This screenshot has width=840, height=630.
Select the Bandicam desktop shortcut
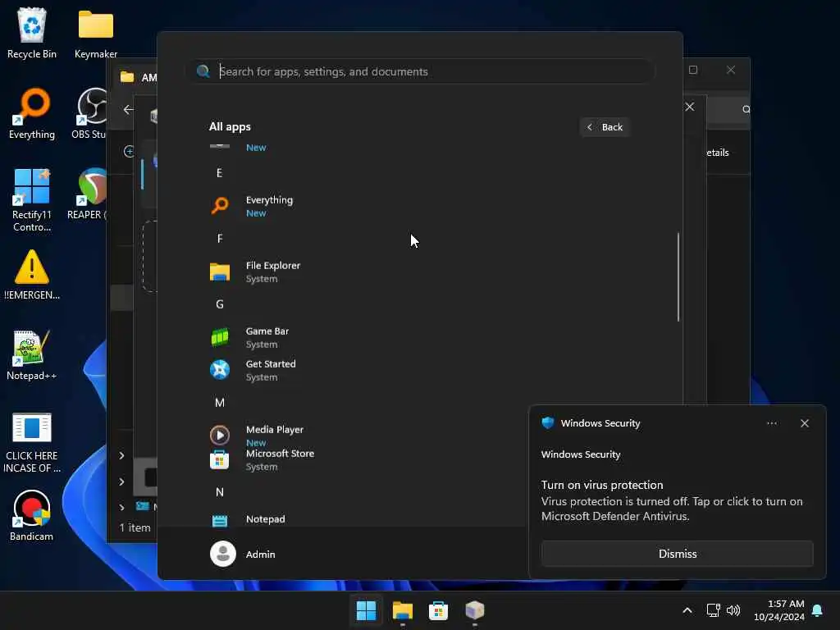point(32,515)
